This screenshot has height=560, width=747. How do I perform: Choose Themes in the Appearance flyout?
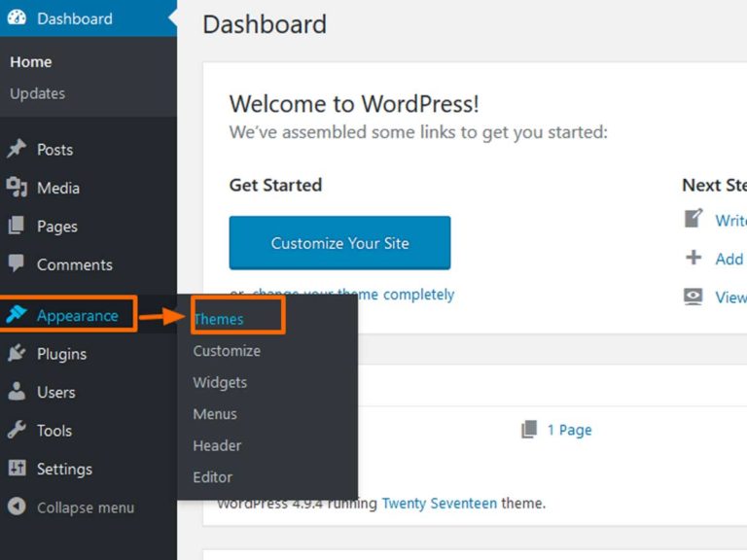219,319
